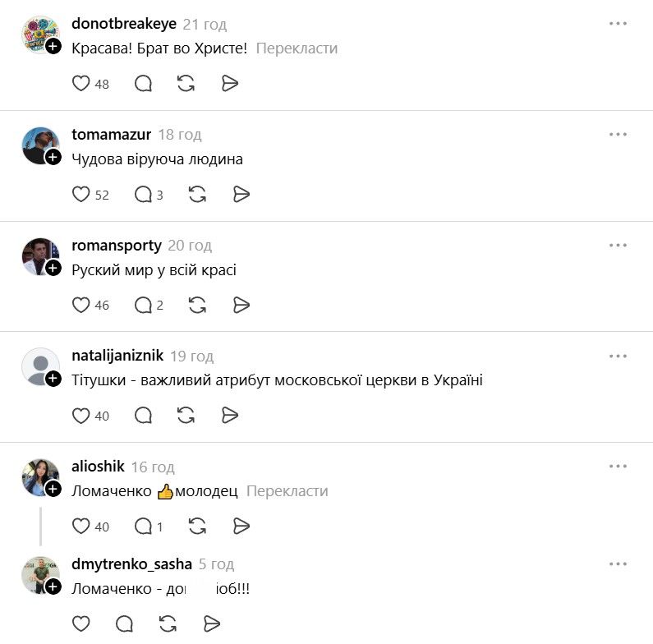The image size is (653, 644).
Task: Open more options for donotbreakeye's comment
Action: click(x=618, y=24)
